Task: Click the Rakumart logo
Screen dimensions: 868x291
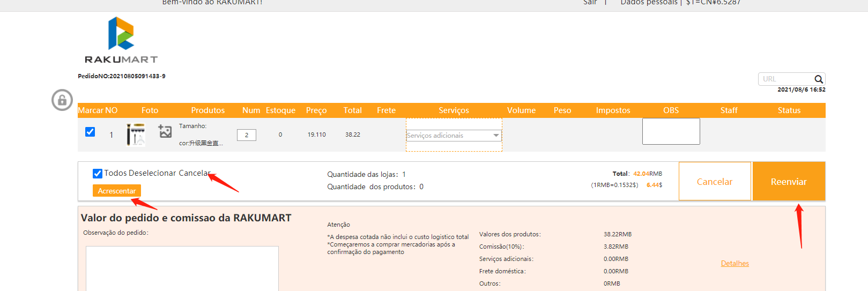Action: 121,40
